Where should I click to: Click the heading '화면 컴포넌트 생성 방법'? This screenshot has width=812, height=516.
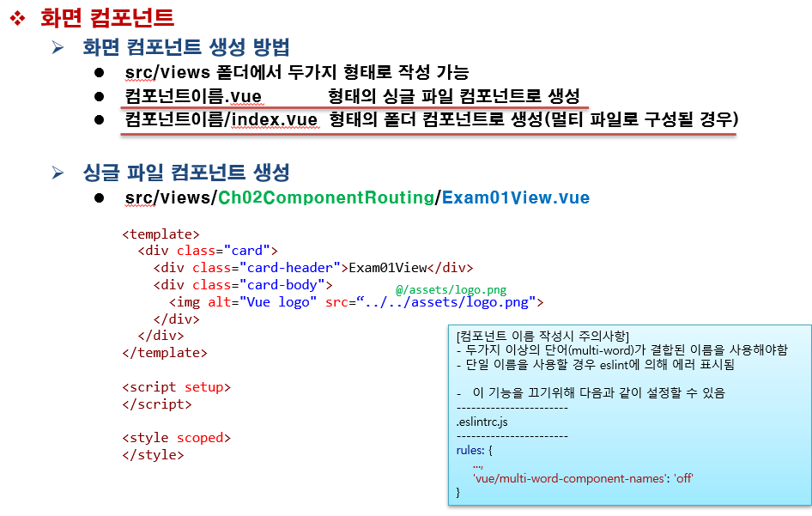(x=186, y=47)
